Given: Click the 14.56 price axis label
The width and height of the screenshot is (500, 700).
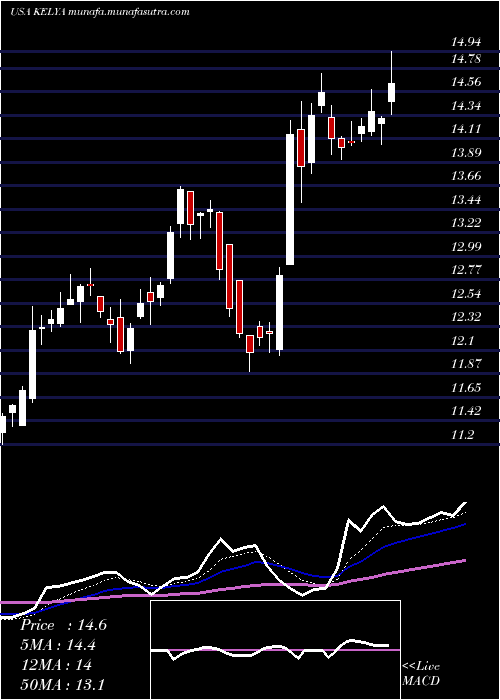Looking at the screenshot, I should [466, 82].
